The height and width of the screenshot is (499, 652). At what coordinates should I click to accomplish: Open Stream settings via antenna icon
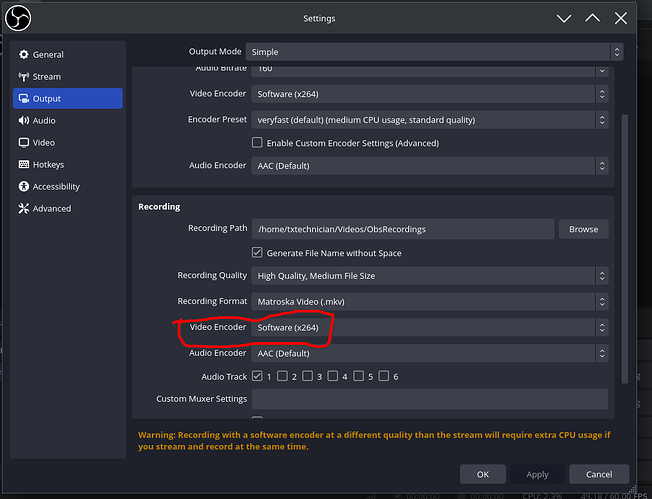click(24, 77)
